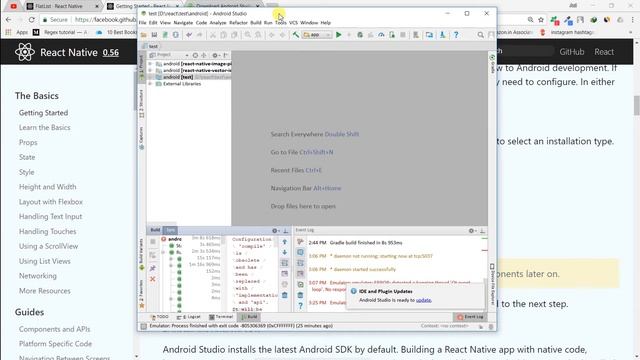Open the TODO tool window tab
The width and height of the screenshot is (640, 360).
(159, 317)
